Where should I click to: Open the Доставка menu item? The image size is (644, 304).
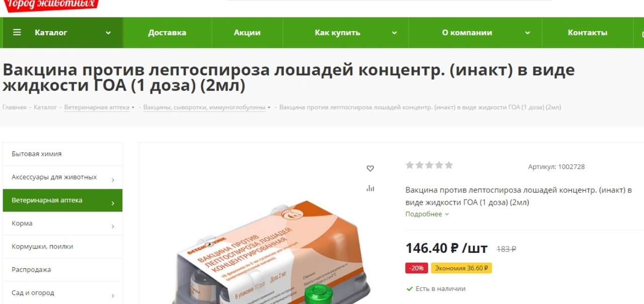click(167, 33)
